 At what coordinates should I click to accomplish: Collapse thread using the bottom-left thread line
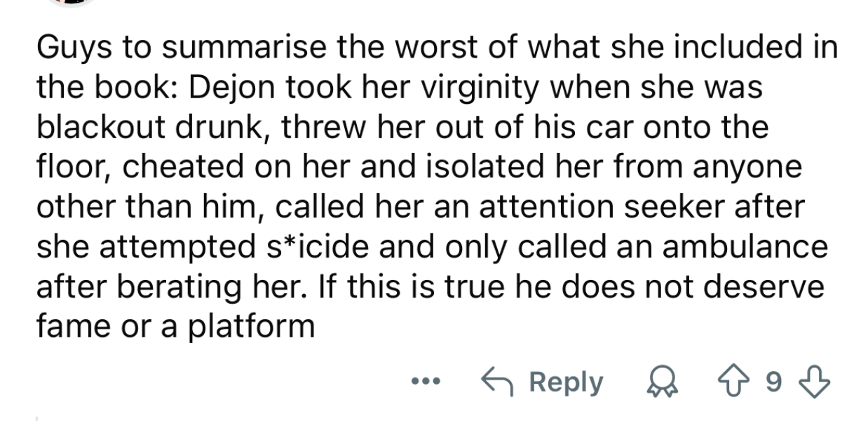click(x=37, y=418)
